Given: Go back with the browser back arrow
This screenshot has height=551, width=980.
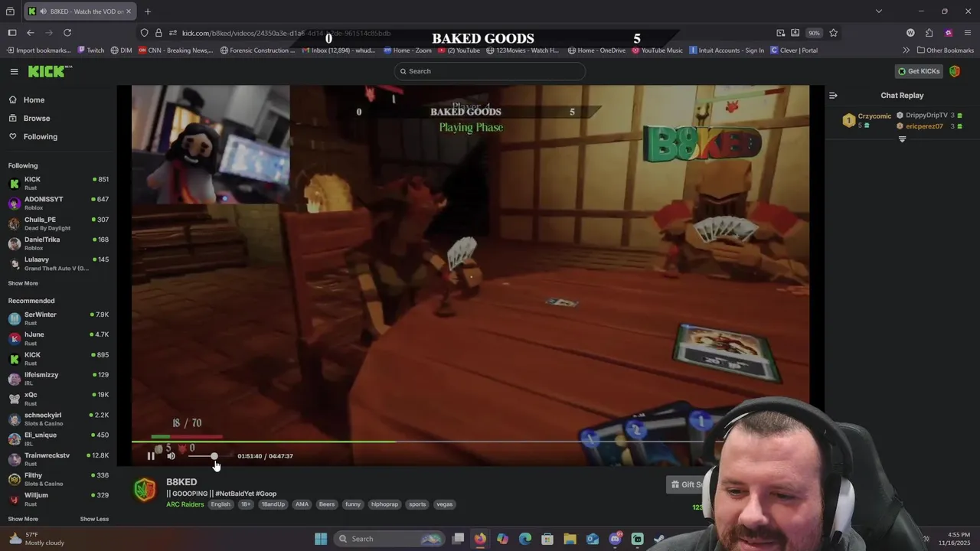Looking at the screenshot, I should (x=31, y=33).
